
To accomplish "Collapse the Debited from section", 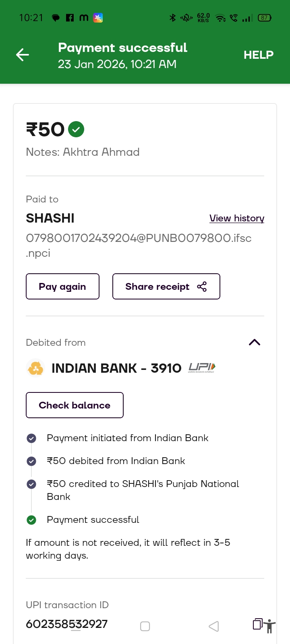I will pos(254,343).
